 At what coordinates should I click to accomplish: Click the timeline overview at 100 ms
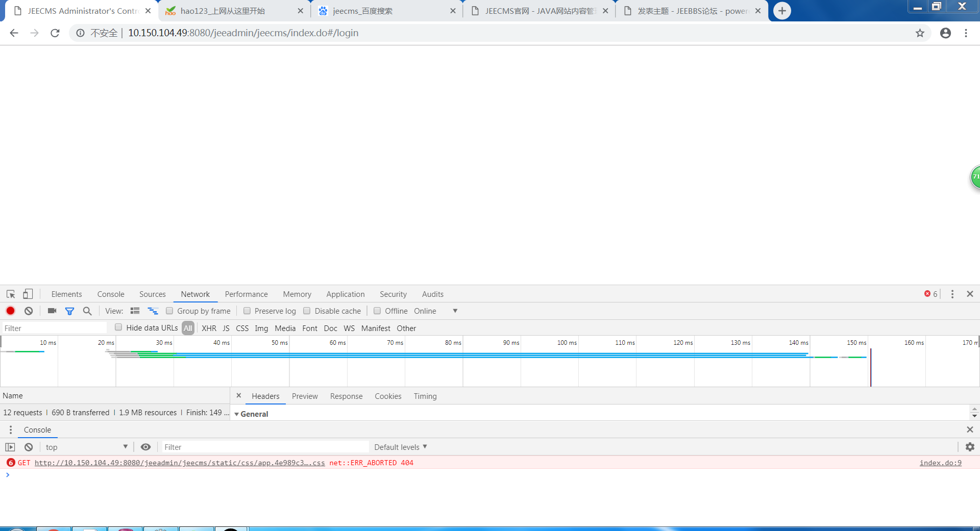tap(567, 343)
